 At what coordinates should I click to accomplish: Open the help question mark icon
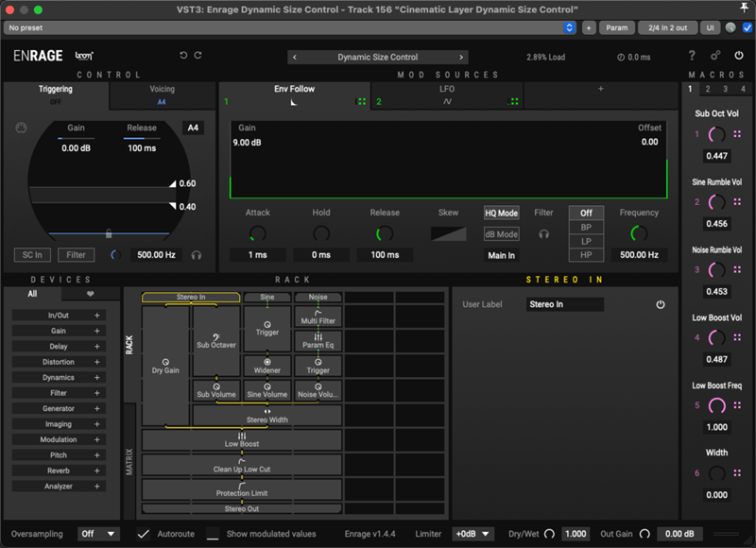click(x=692, y=57)
